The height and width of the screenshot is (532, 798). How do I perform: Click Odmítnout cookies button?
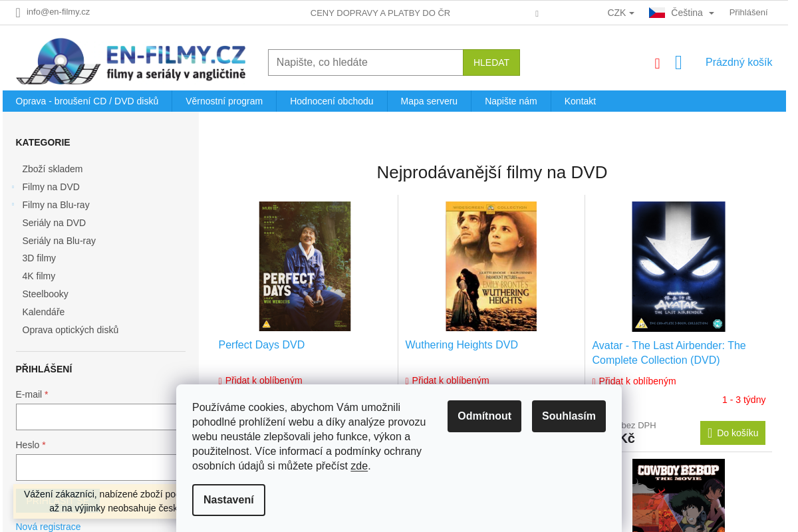[484, 416]
